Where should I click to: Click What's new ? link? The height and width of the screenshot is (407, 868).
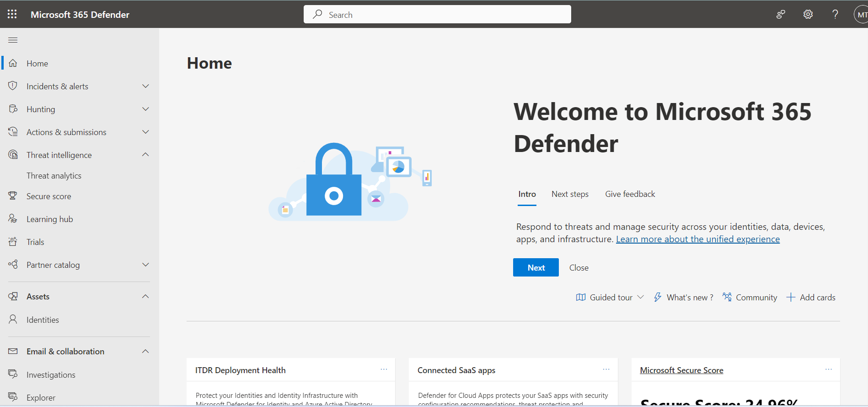point(690,298)
